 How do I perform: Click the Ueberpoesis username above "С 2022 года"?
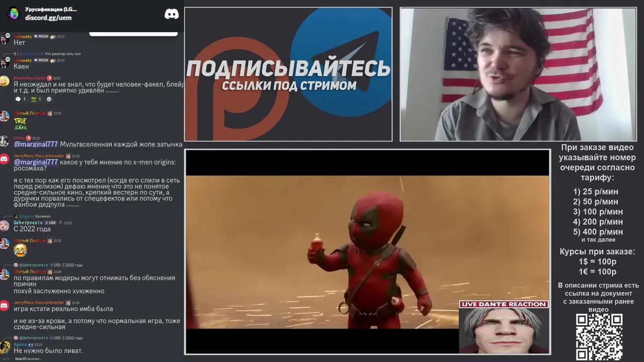28,223
